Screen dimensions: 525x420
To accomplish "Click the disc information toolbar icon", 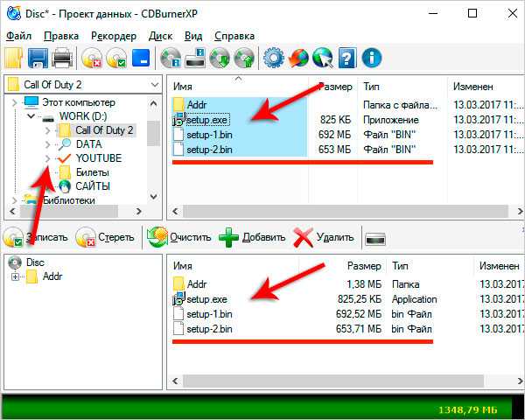I will coord(171,58).
